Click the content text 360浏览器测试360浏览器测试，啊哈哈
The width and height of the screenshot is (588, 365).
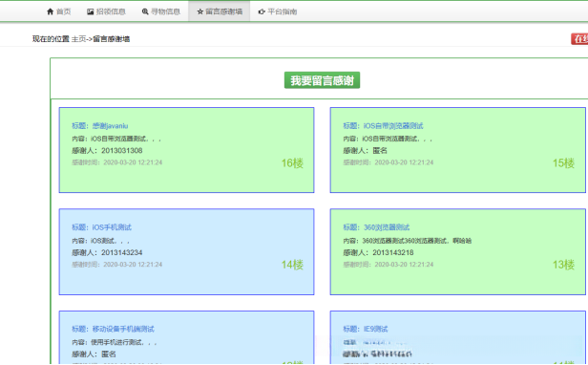[416, 241]
